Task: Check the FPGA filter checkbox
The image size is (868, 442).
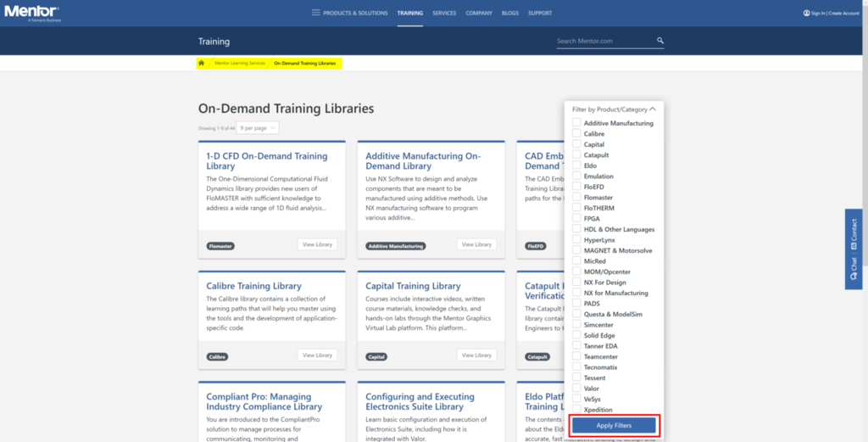Action: pos(576,218)
